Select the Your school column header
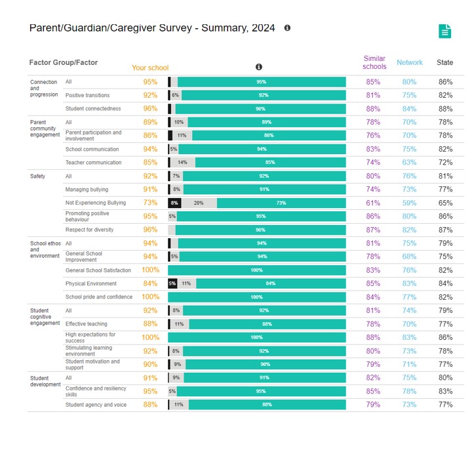476x475 pixels. tap(150, 68)
